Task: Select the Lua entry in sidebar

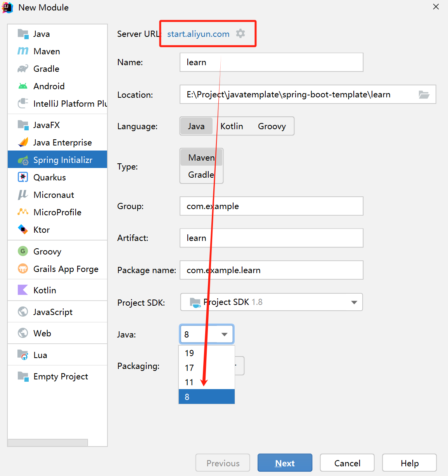Action: (57, 355)
